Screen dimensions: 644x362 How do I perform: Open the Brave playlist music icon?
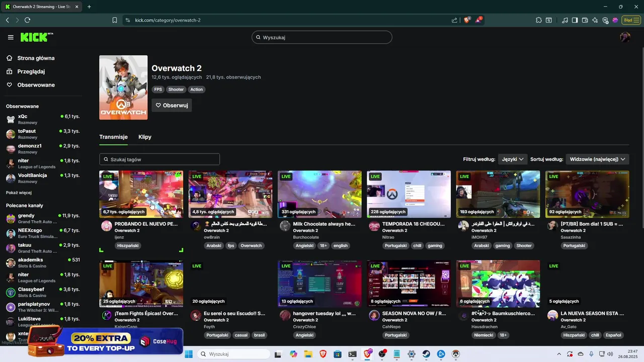(x=565, y=20)
